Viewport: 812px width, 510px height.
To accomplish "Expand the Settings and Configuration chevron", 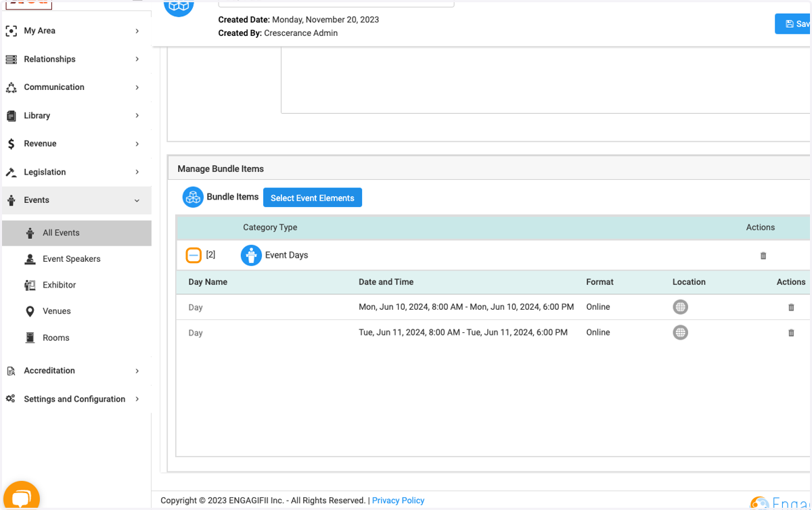I will pos(137,399).
